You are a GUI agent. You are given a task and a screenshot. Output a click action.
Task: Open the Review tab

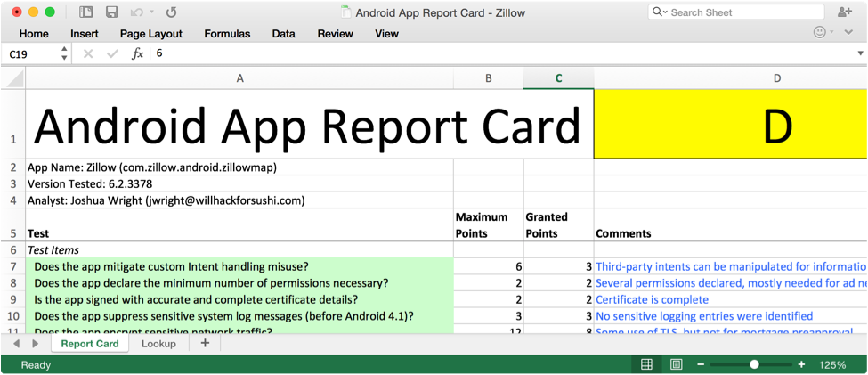click(x=335, y=34)
